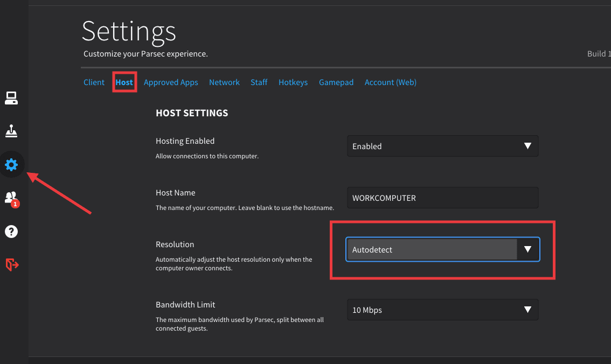Expand the Hosting Enabled dropdown
Screen dimensions: 611x364
[442, 146]
